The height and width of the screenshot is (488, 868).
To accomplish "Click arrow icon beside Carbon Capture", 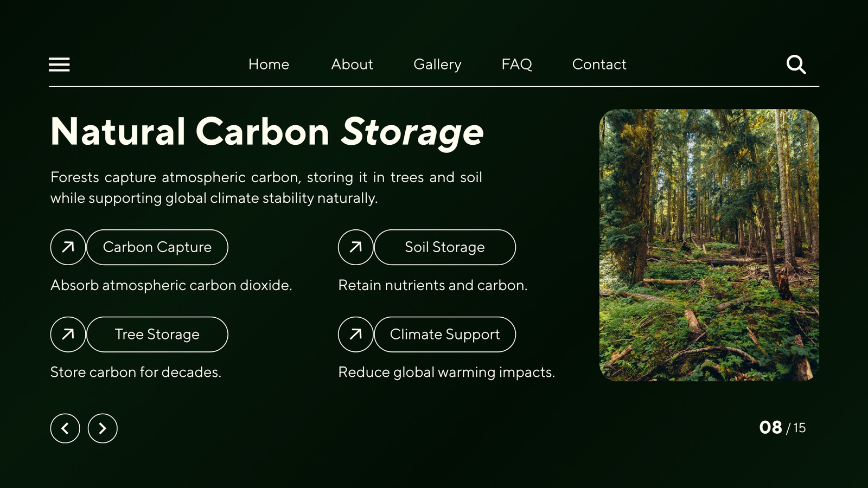I will [x=68, y=247].
